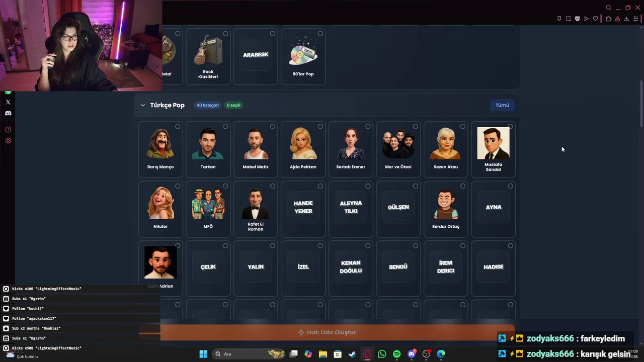The image size is (644, 362).
Task: Click the profile account icon in toolbar
Action: click(x=617, y=19)
